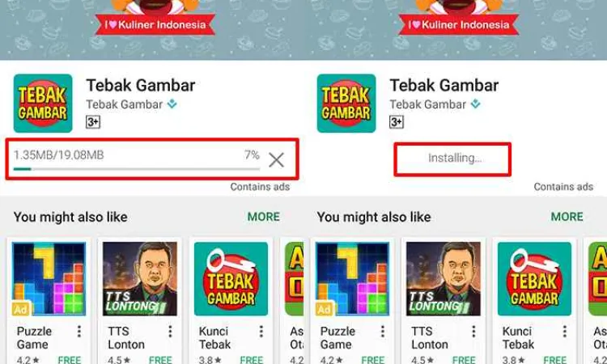Open the overflow menu on right Puzzle Game

(x=383, y=332)
